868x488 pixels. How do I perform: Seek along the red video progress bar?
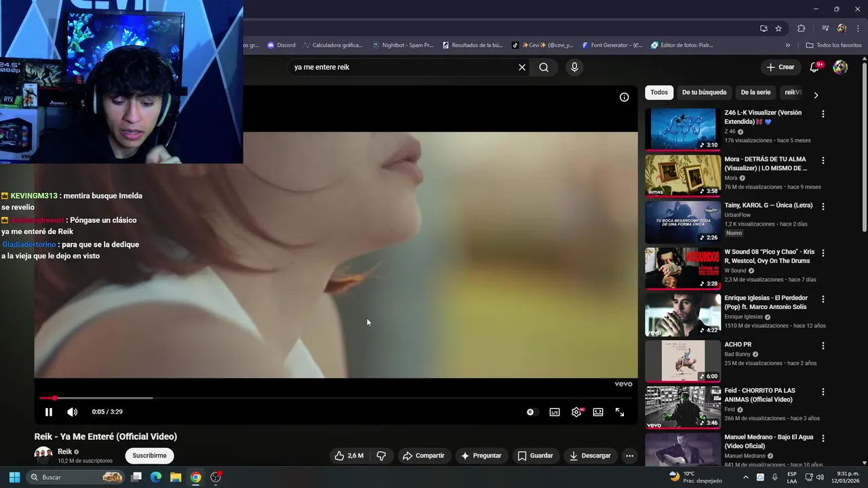click(336, 398)
